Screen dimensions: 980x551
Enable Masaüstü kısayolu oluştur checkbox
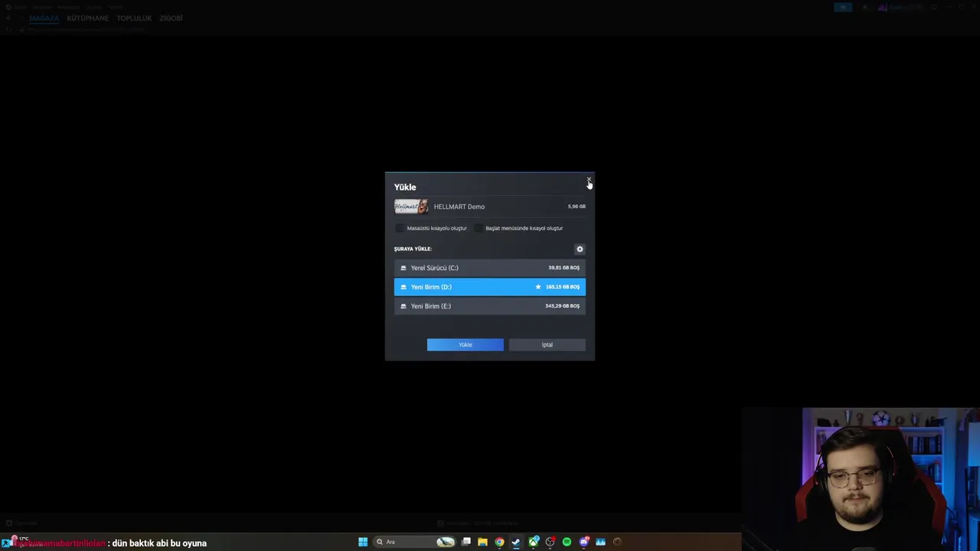[x=400, y=228]
